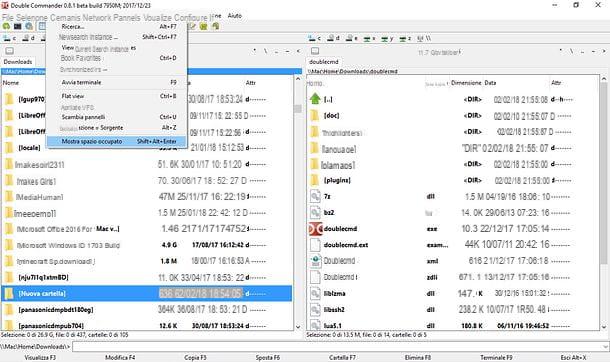Click the black terminal toolbar icon

click(18, 26)
